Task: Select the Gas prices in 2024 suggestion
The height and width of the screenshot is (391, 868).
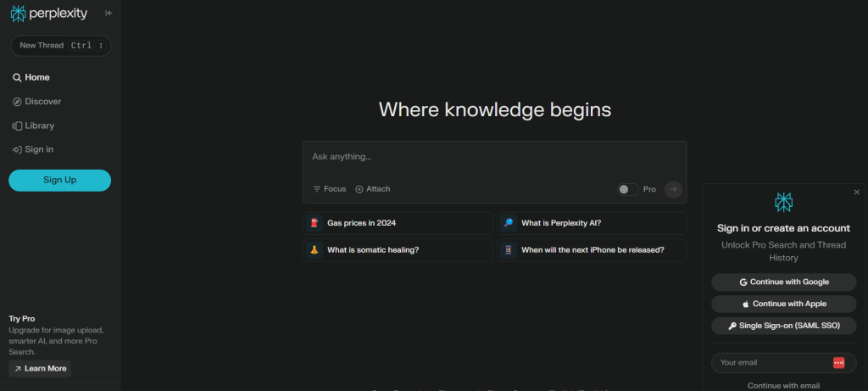Action: [398, 224]
